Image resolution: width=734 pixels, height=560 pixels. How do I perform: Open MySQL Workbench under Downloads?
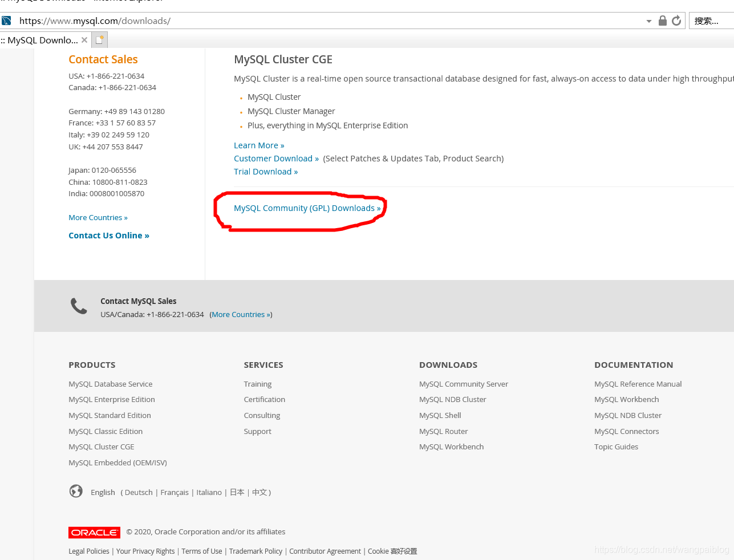[x=452, y=447]
